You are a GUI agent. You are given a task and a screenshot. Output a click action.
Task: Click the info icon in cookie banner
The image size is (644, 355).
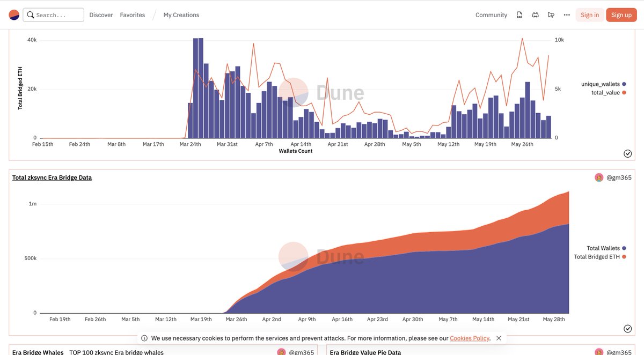[x=144, y=338]
